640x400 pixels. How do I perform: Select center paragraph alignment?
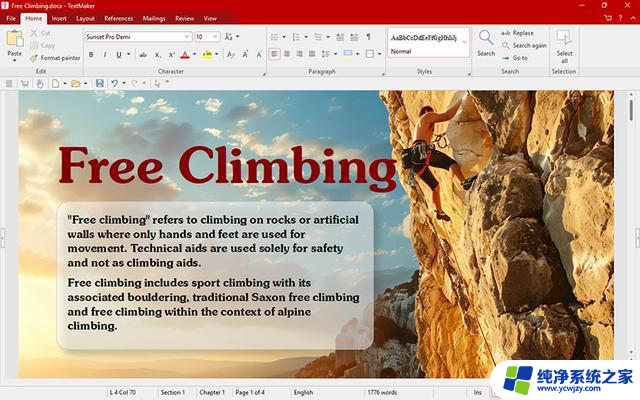pos(287,54)
